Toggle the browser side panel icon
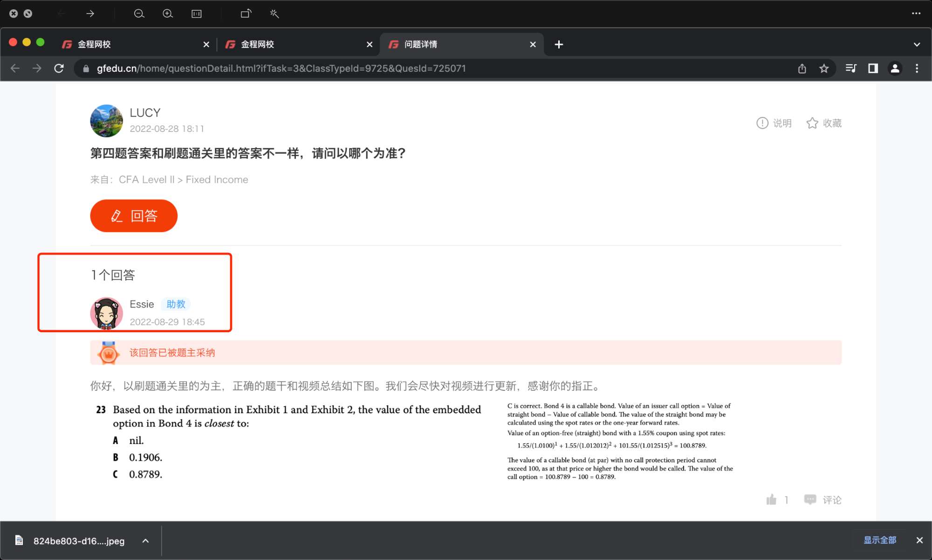932x560 pixels. coord(873,68)
